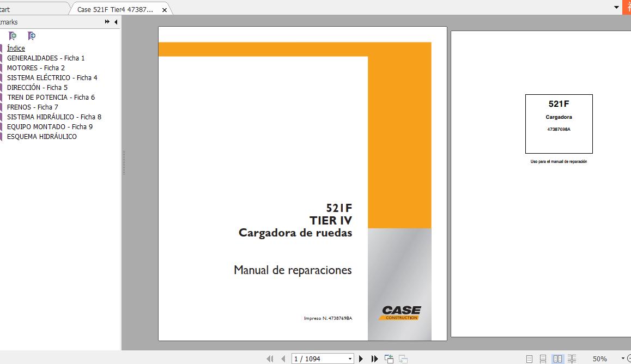This screenshot has width=631, height=364.
Task: Toggle the previous page arrow button
Action: coord(283,359)
